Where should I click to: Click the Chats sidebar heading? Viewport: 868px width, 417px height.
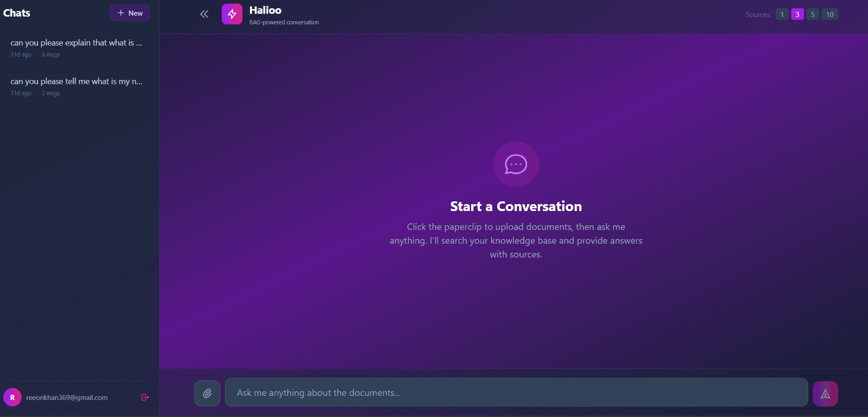[x=17, y=13]
